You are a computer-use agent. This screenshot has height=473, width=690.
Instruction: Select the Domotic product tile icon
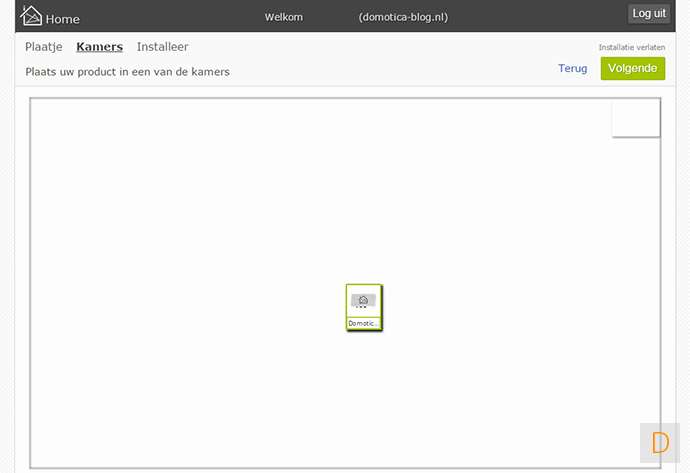coord(363,301)
